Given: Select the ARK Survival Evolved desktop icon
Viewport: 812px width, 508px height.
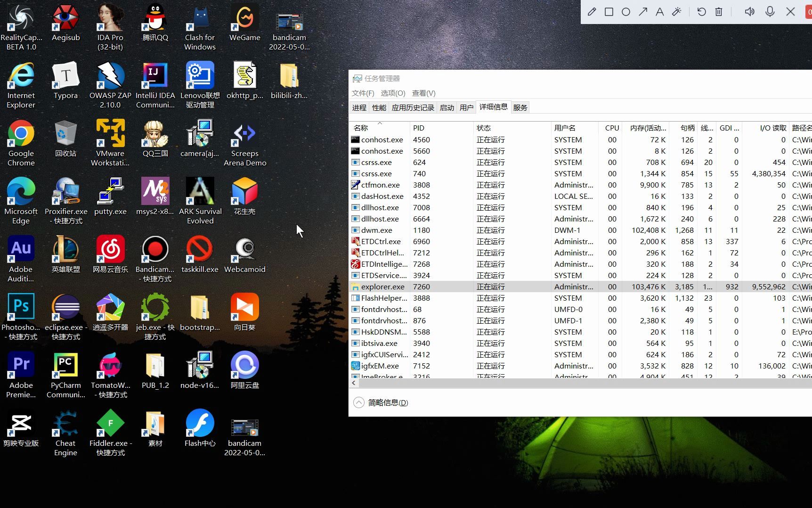Looking at the screenshot, I should 200,201.
